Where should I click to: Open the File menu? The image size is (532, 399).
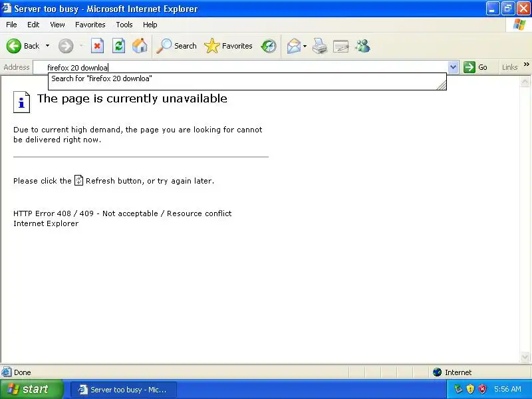(11, 25)
